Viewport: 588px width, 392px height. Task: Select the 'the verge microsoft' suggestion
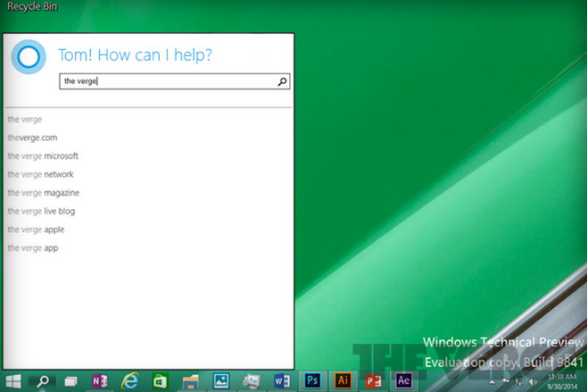click(x=43, y=156)
